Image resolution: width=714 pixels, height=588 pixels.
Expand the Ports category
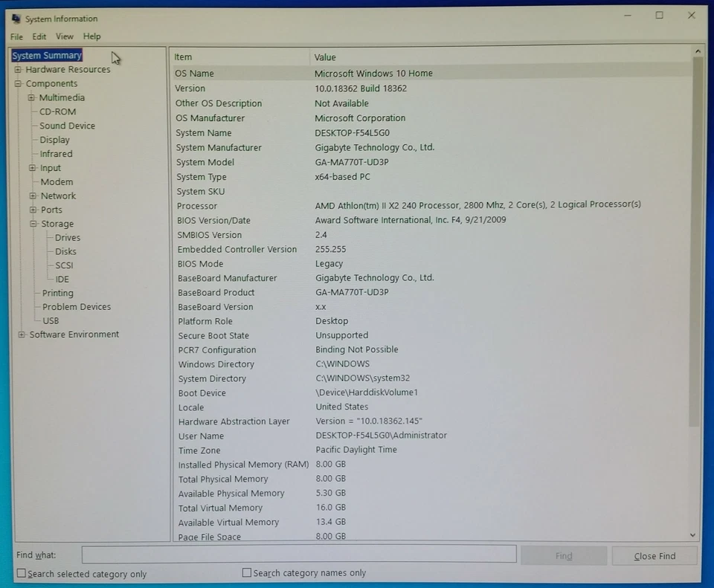(31, 210)
